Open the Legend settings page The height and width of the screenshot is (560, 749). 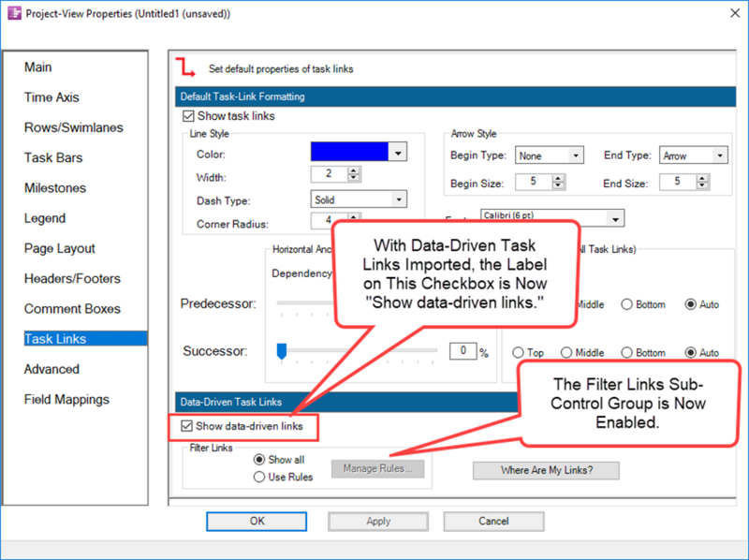[45, 218]
